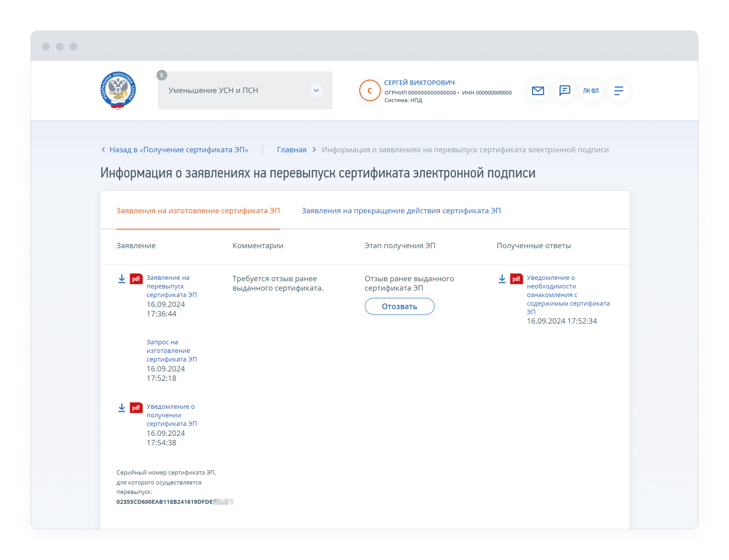729x560 pixels.
Task: Click the Отозвать button
Action: [x=399, y=306]
